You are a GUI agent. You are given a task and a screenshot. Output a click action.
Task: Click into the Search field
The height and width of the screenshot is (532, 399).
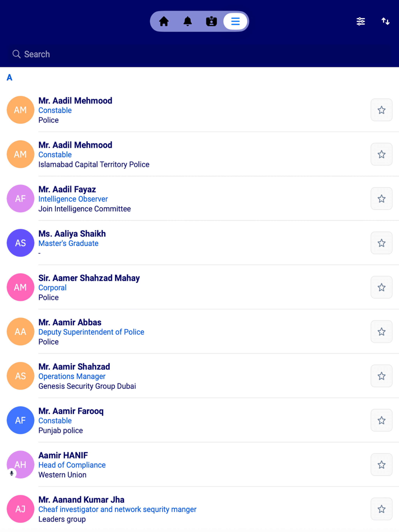[x=199, y=54]
